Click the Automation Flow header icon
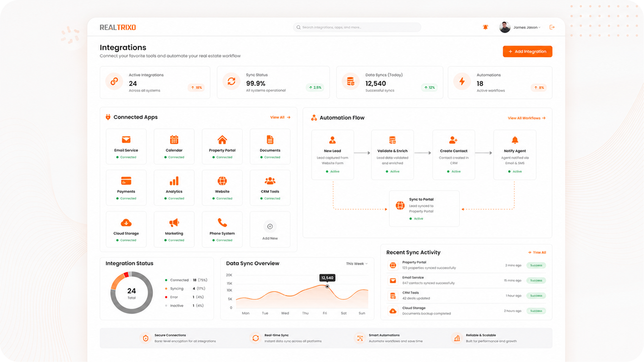 pos(314,118)
